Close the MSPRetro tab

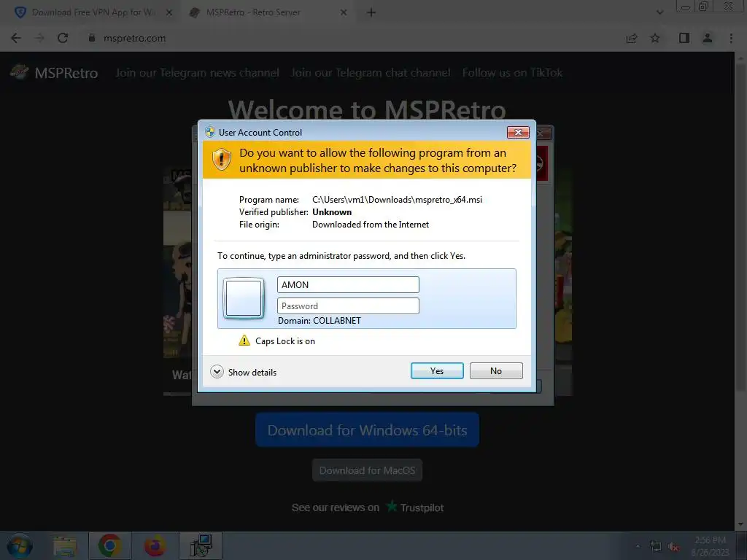point(344,13)
